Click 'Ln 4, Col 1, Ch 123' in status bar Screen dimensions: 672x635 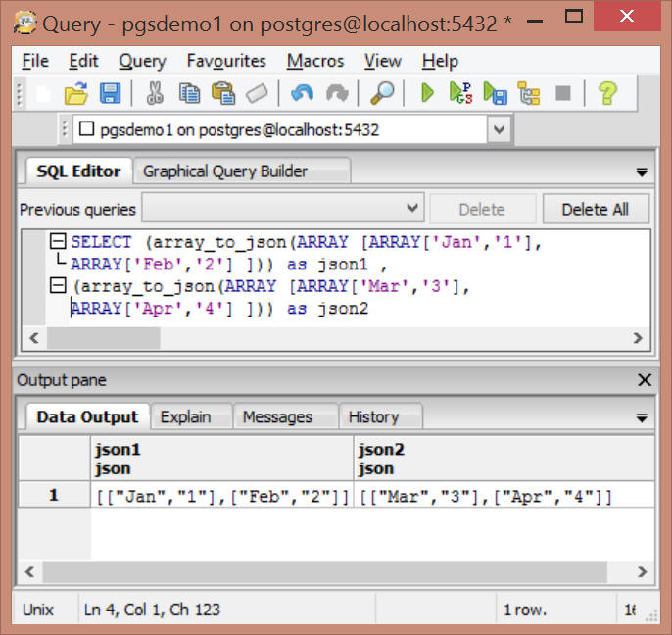coord(152,610)
